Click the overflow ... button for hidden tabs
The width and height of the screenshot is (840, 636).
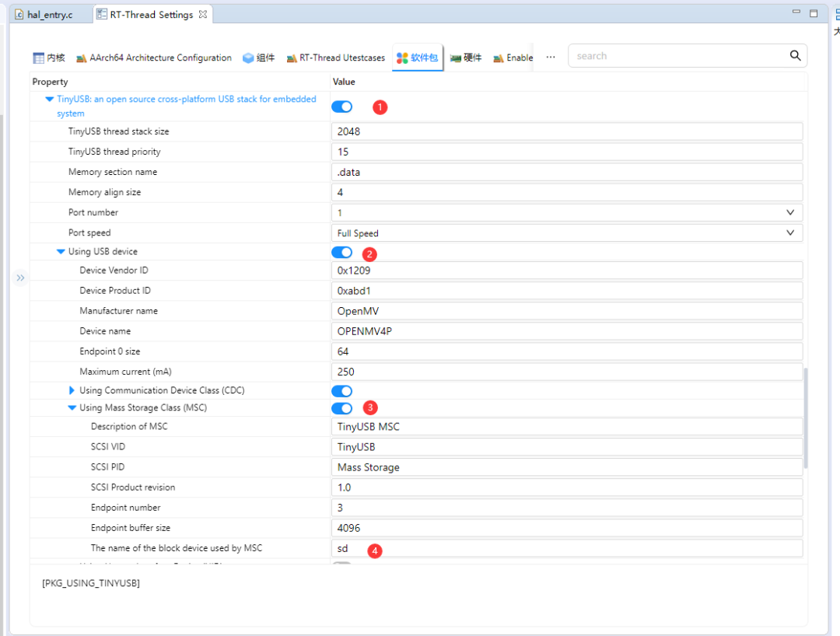coord(551,55)
